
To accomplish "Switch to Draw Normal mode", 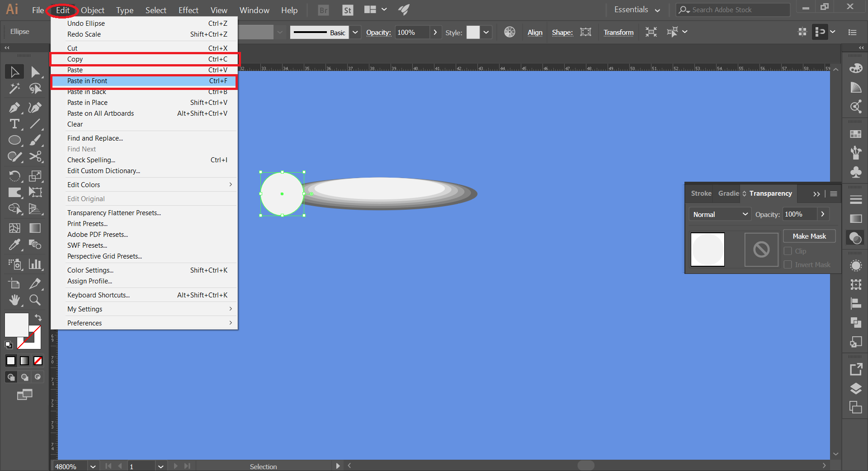I will point(11,377).
